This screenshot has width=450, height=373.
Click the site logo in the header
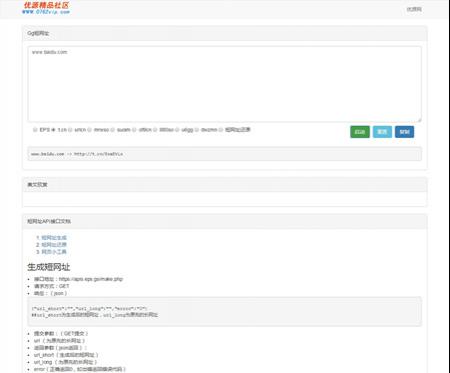click(x=46, y=8)
